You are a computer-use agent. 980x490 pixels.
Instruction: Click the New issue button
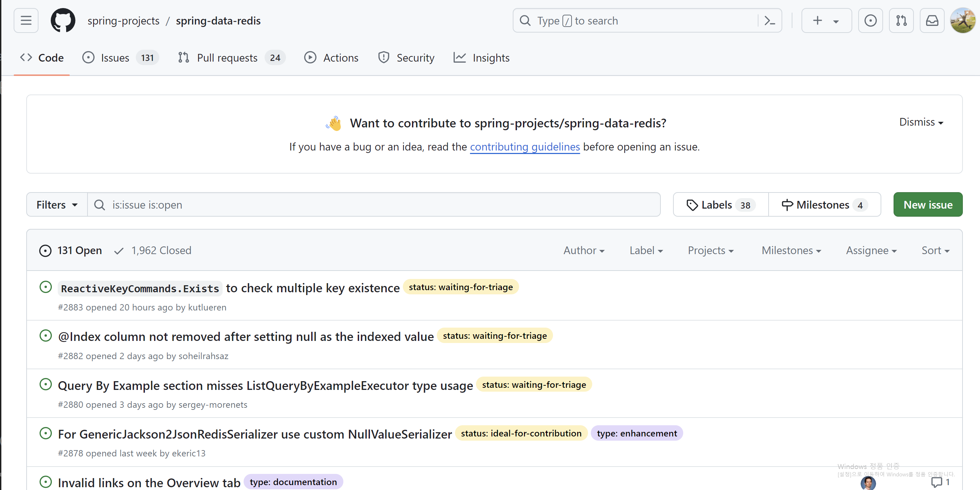click(927, 205)
